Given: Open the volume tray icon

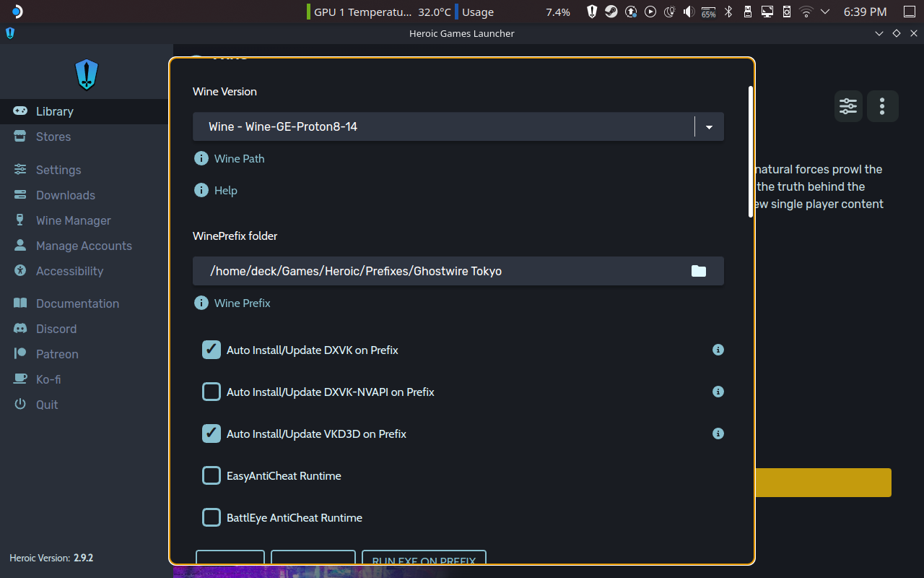Looking at the screenshot, I should click(x=689, y=12).
